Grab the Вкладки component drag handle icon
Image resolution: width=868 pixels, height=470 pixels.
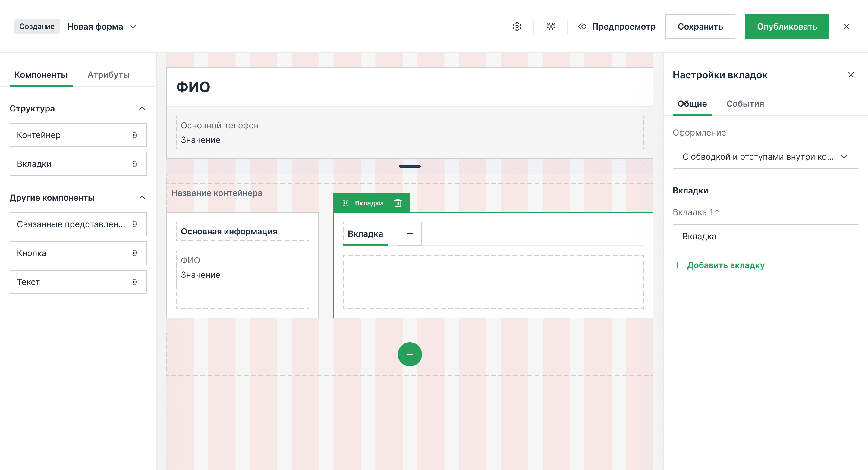(x=345, y=203)
